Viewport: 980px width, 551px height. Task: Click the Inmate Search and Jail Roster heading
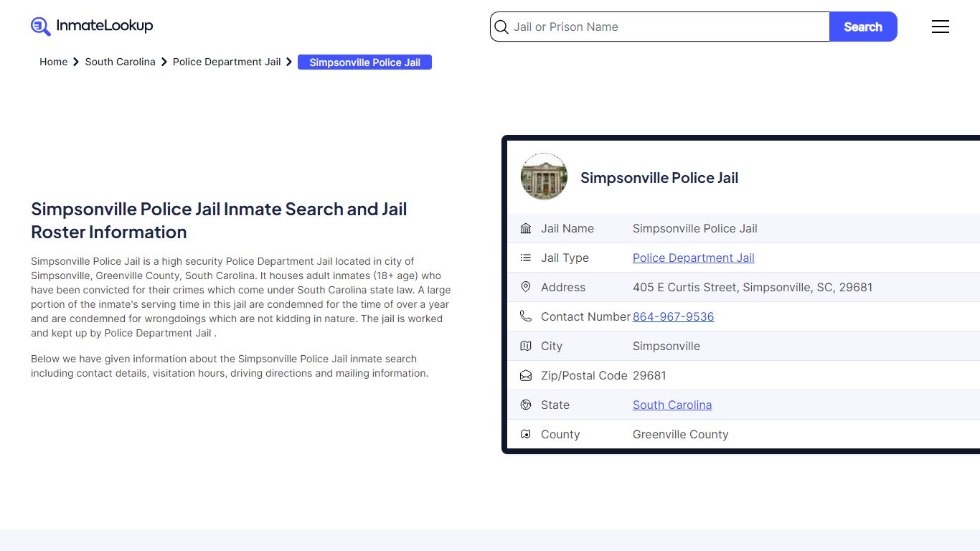(219, 220)
